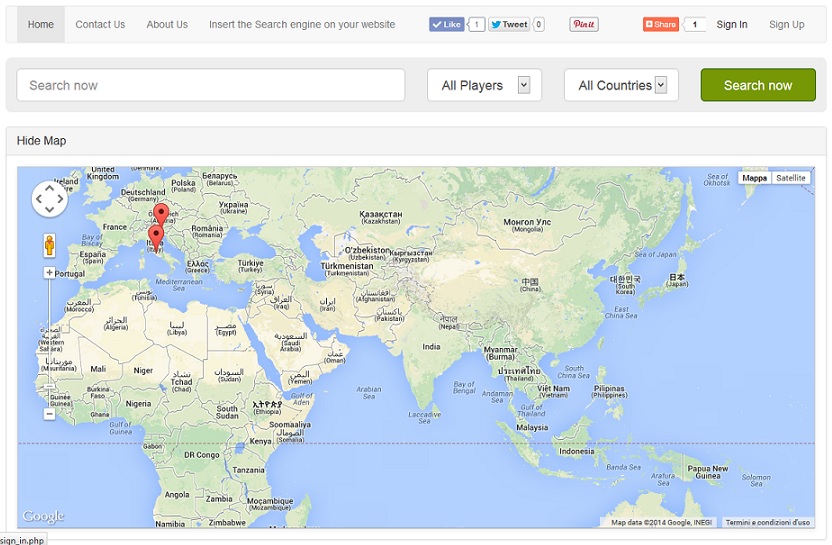Image resolution: width=832 pixels, height=545 pixels.
Task: Click the Map data ©2014 Google attribution
Action: 661,522
